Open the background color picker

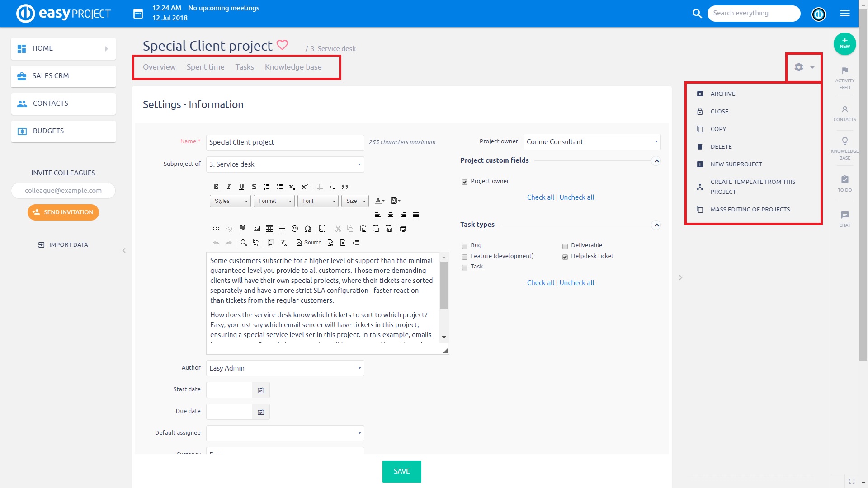pyautogui.click(x=395, y=201)
